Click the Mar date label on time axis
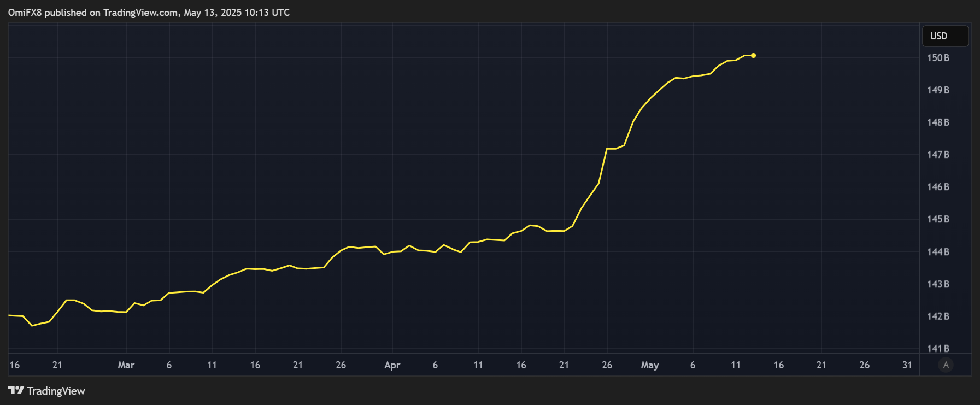980x405 pixels. pyautogui.click(x=126, y=365)
